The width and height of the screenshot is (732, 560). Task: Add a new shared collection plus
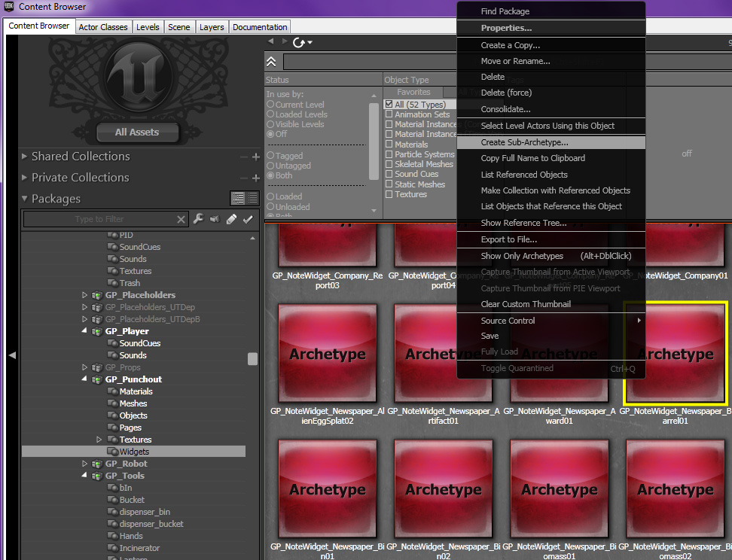tap(256, 157)
